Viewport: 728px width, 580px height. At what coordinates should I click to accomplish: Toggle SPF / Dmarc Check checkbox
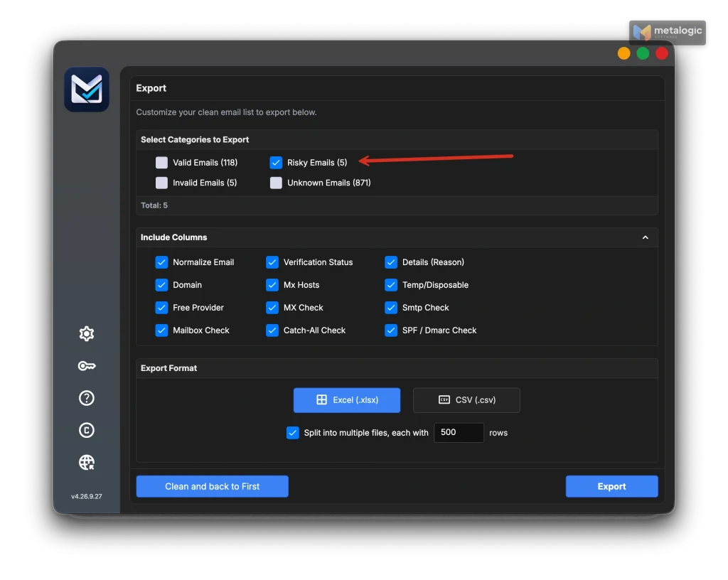(391, 331)
